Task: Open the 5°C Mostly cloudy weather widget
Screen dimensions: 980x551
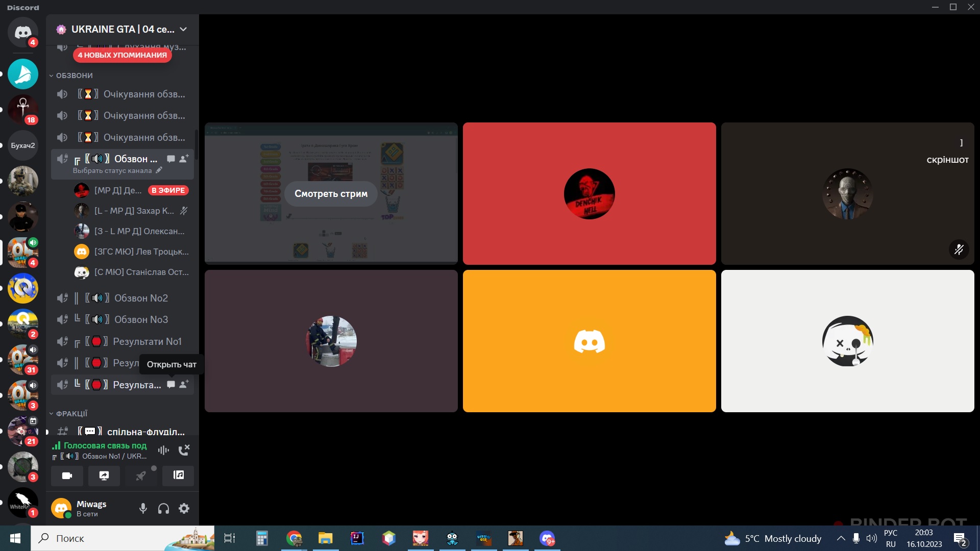Action: click(x=773, y=538)
